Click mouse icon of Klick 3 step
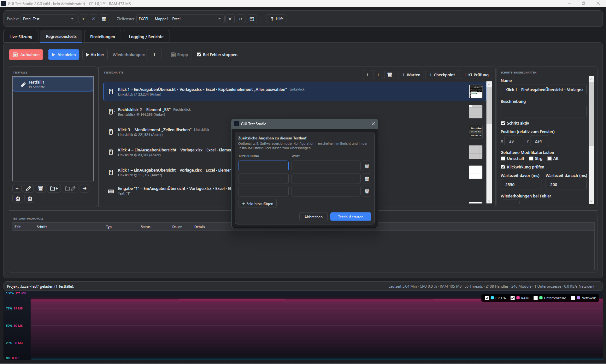This screenshot has height=364, width=606. coord(111,132)
